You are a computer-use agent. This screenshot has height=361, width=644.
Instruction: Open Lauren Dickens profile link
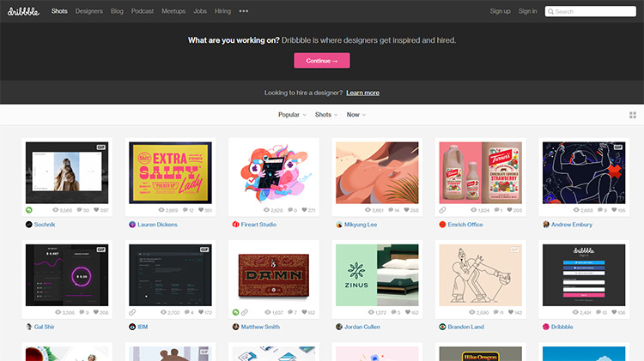[157, 225]
